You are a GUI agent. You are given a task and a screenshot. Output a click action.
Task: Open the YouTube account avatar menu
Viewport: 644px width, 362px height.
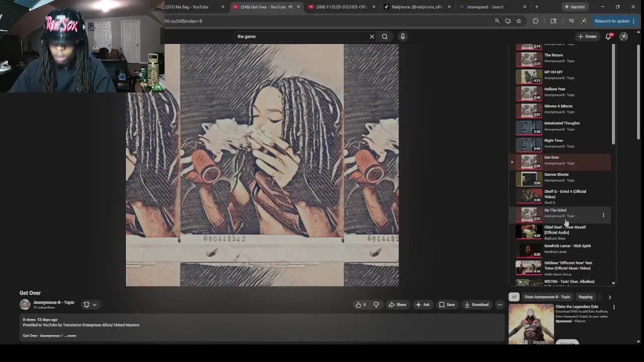pyautogui.click(x=623, y=36)
